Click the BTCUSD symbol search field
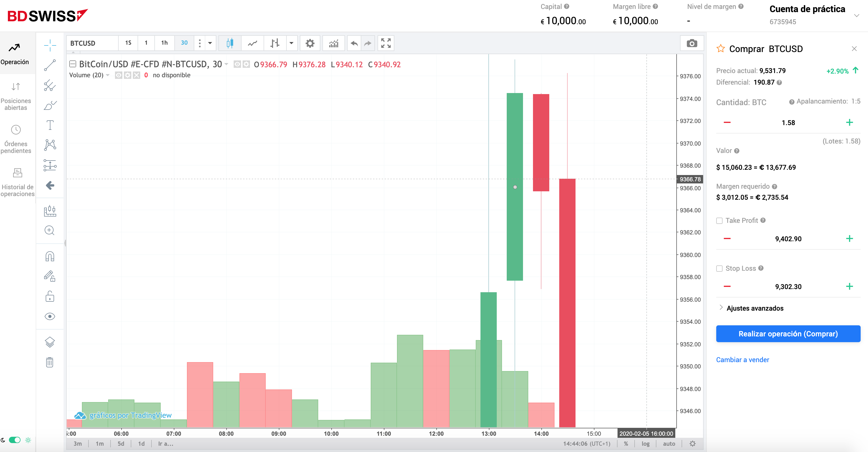Viewport: 868px width, 452px height. tap(92, 43)
